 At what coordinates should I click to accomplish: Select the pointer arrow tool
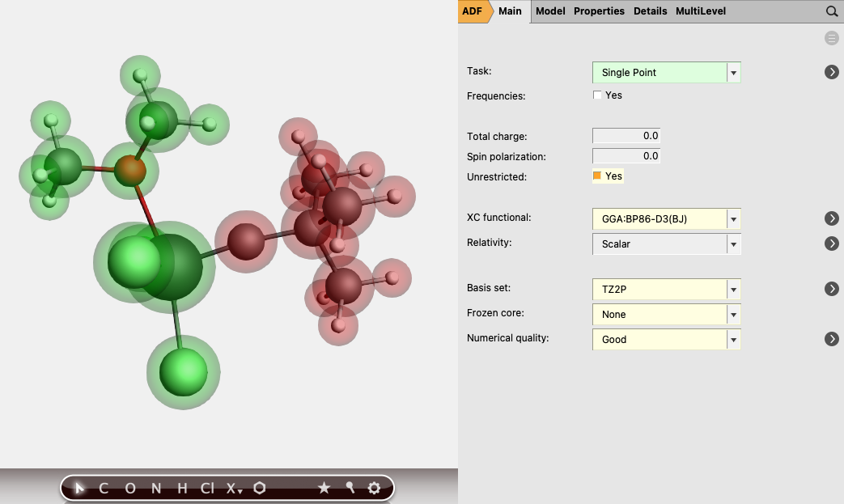click(x=79, y=488)
